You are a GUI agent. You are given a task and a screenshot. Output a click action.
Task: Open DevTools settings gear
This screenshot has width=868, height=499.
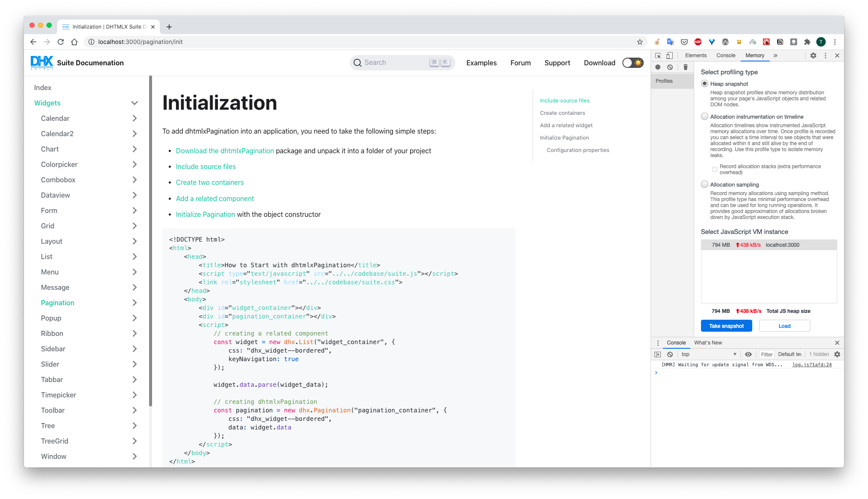click(x=813, y=55)
